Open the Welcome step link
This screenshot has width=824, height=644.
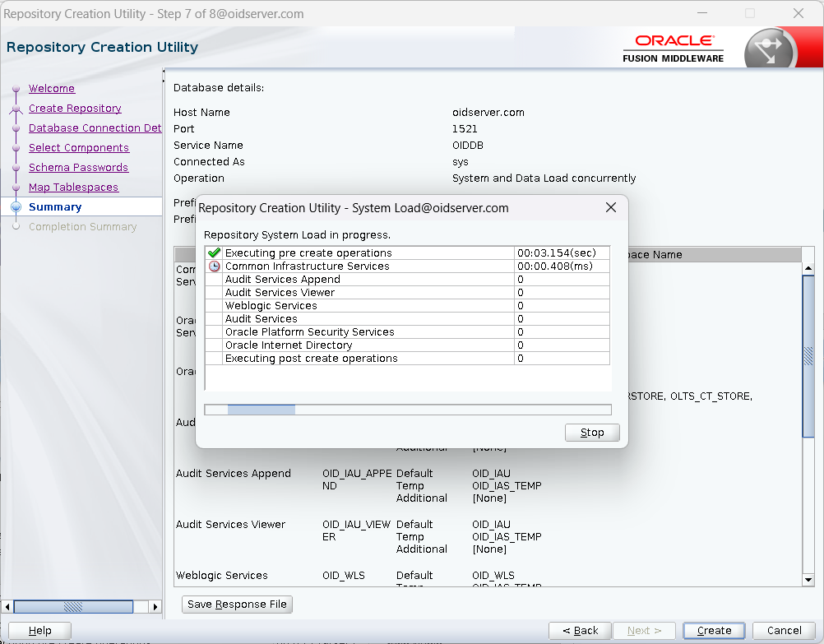[x=52, y=89]
